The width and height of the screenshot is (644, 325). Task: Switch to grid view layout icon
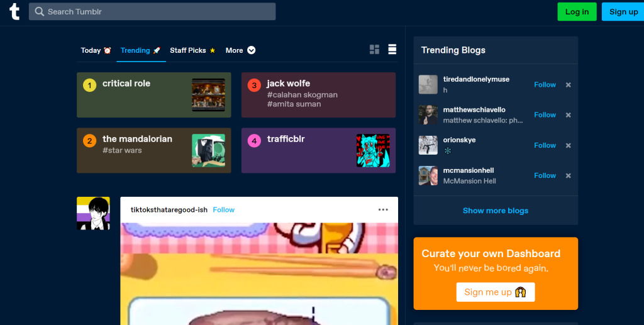pos(374,50)
